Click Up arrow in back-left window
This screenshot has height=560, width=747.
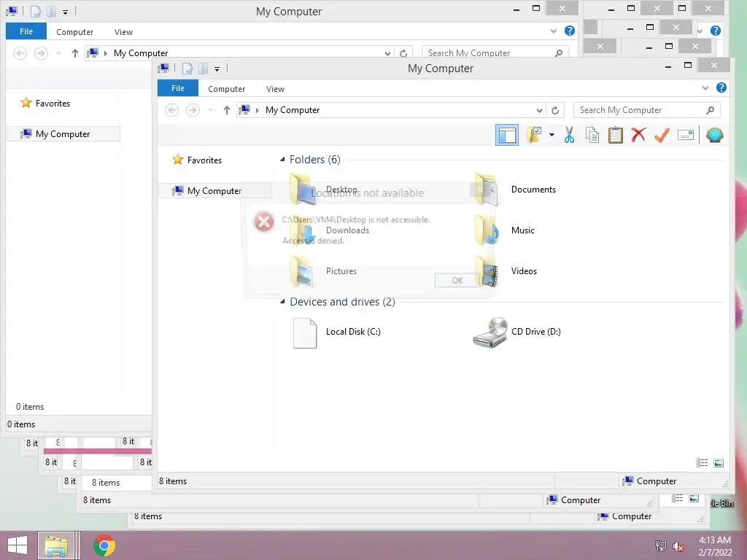click(x=75, y=53)
